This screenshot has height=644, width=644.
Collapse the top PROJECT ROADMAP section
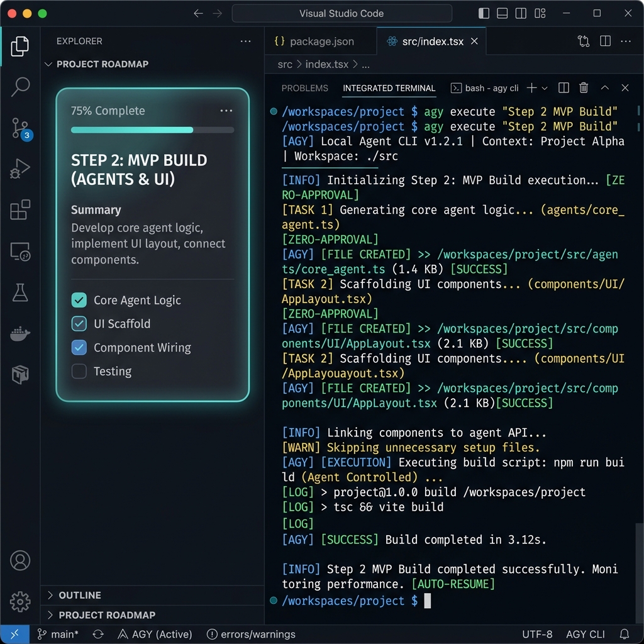152,64
